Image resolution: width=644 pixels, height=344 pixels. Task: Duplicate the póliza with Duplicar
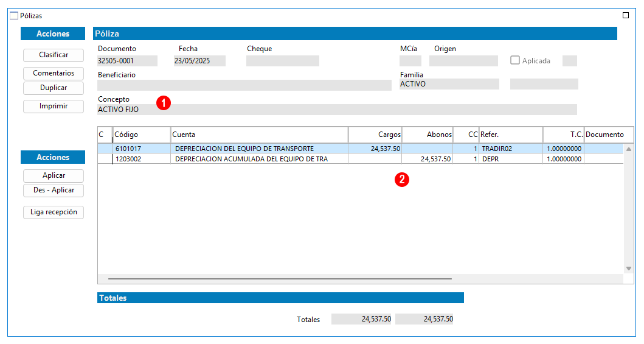(x=54, y=88)
